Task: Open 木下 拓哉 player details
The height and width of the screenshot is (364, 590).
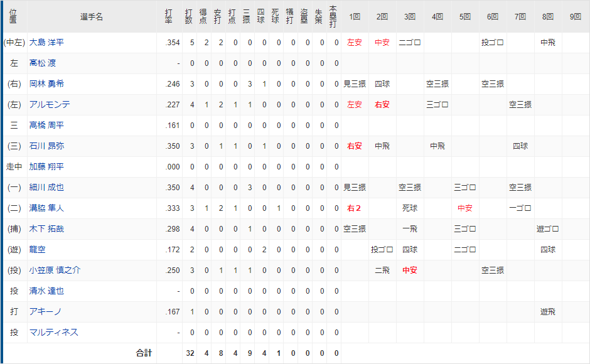Action: (46, 229)
